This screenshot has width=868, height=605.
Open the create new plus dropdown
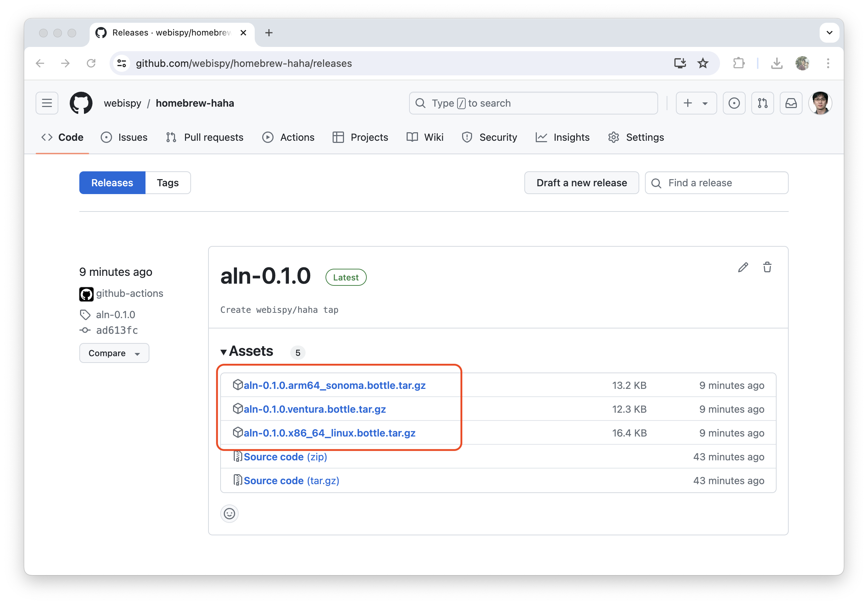point(696,103)
